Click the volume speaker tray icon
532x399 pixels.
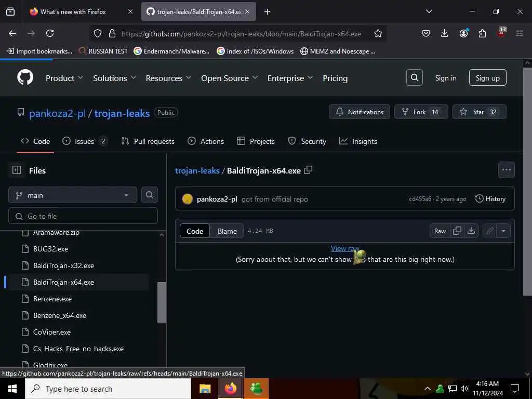(464, 389)
